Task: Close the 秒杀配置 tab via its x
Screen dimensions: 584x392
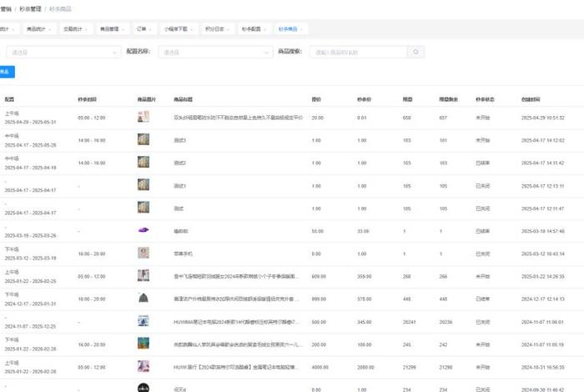Action: pyautogui.click(x=265, y=29)
